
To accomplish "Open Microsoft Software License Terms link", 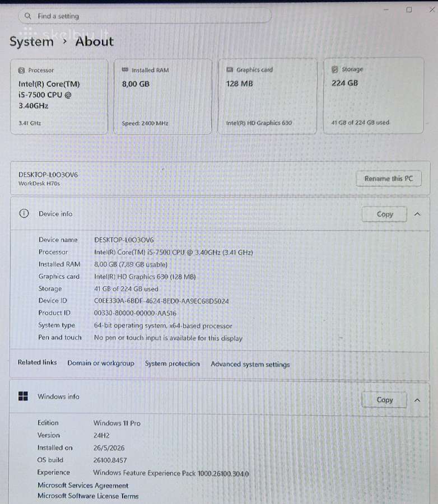I will [x=88, y=496].
